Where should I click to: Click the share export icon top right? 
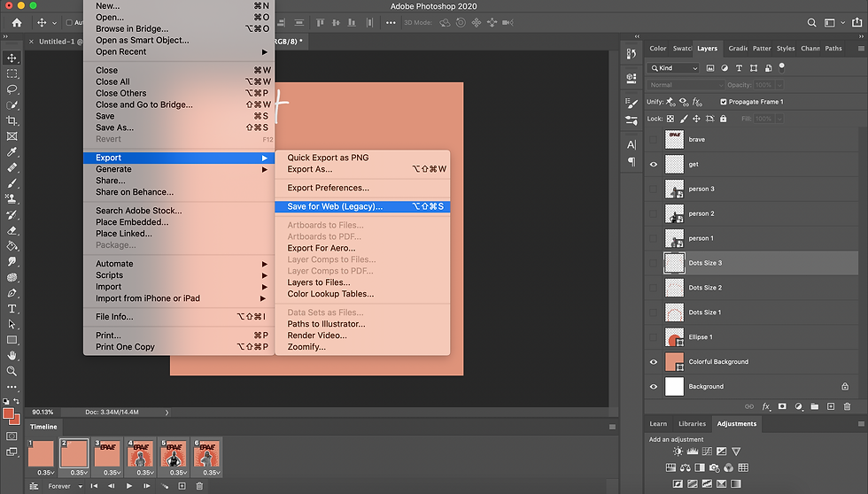point(857,23)
